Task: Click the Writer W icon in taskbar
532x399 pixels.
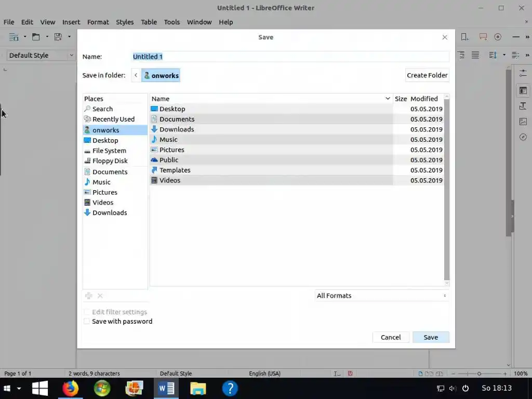Action: tap(166, 389)
